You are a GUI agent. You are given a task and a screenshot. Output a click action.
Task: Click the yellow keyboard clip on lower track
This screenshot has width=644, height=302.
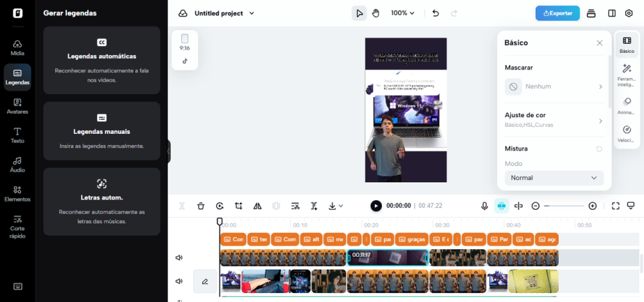(x=533, y=281)
